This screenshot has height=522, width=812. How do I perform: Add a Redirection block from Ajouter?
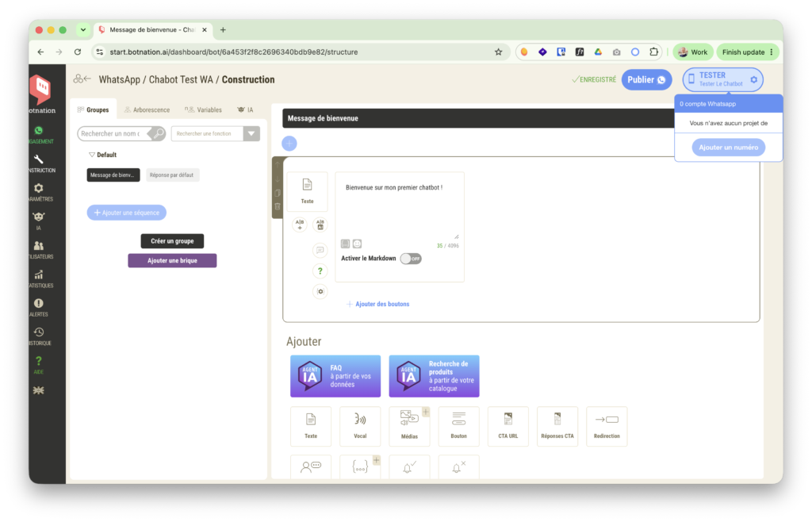point(607,426)
